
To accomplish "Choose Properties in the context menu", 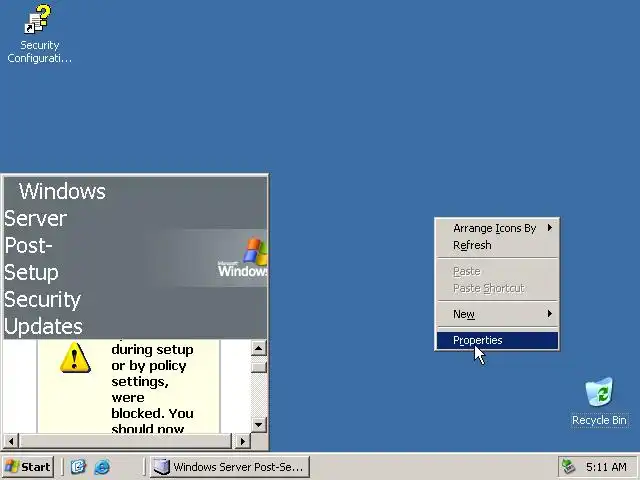I will coord(497,340).
